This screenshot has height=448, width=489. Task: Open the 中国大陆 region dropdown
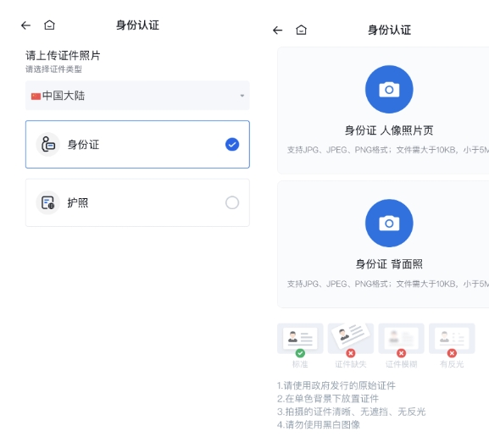click(x=137, y=96)
